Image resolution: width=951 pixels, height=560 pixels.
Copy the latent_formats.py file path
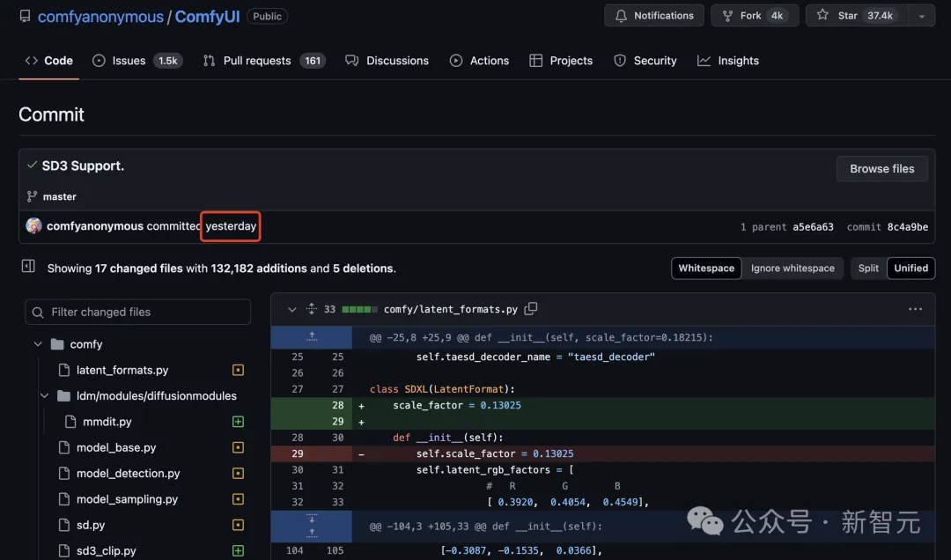(531, 309)
